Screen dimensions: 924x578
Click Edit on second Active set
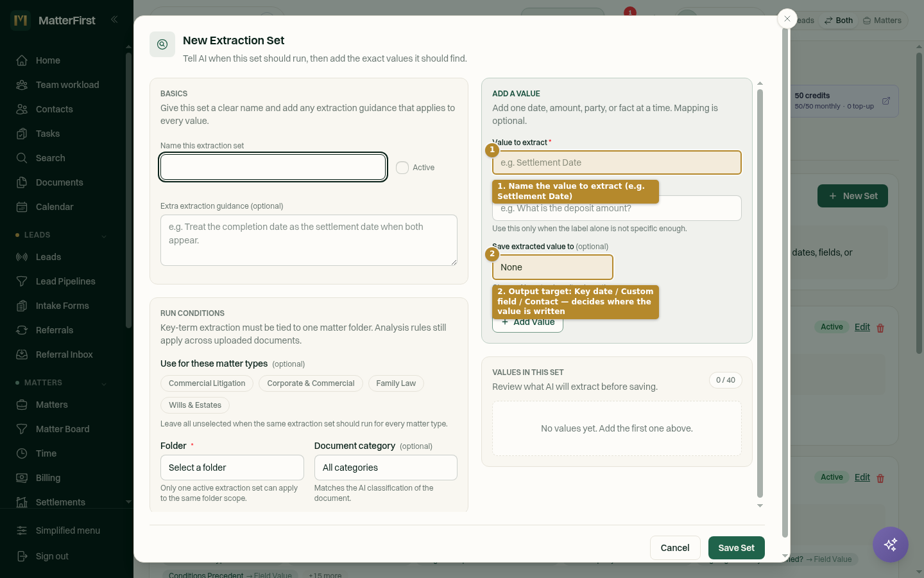[862, 477]
